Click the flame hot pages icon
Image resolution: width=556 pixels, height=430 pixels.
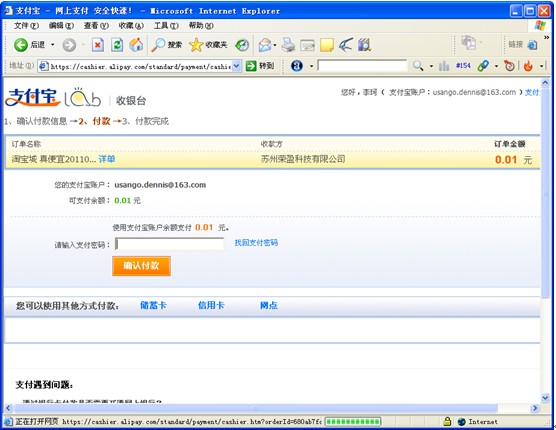click(x=528, y=66)
